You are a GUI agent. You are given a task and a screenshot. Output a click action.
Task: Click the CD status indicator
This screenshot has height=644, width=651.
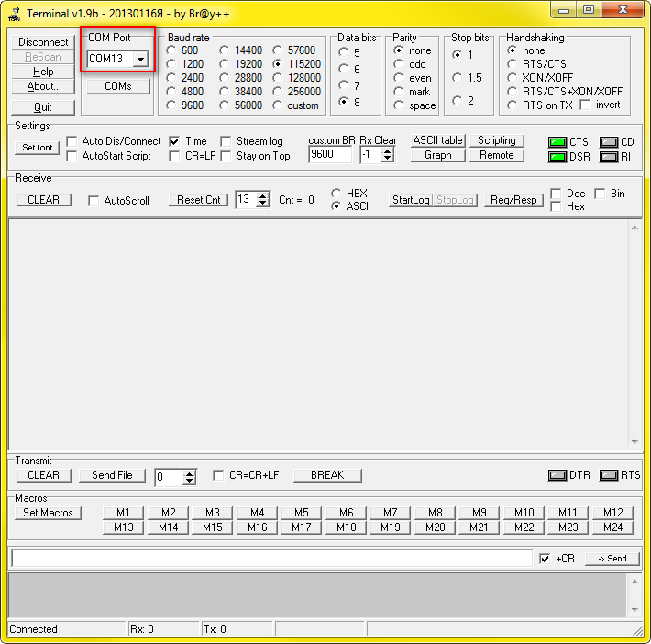(x=609, y=142)
